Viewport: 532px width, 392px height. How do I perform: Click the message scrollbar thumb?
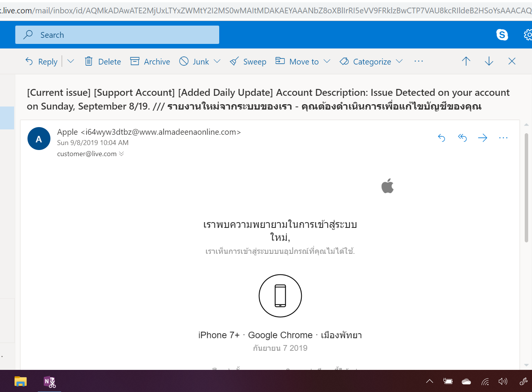click(x=526, y=188)
